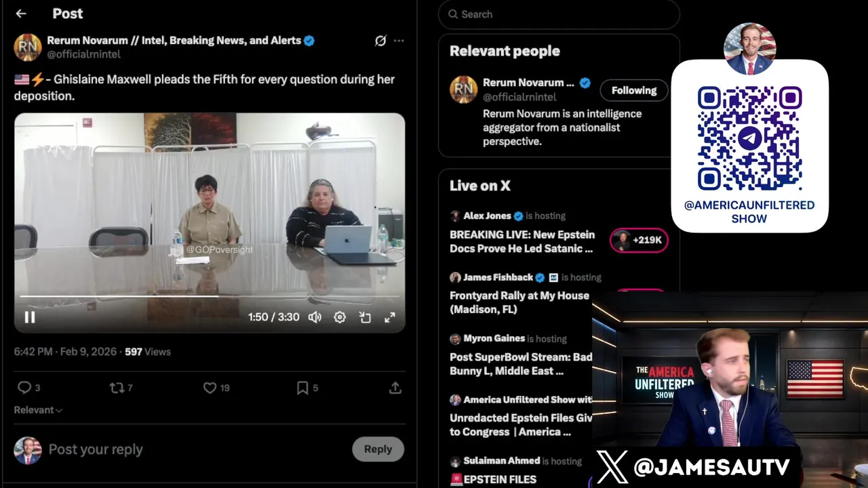Viewport: 868px width, 488px height.
Task: Click the 597 Views count
Action: point(148,352)
